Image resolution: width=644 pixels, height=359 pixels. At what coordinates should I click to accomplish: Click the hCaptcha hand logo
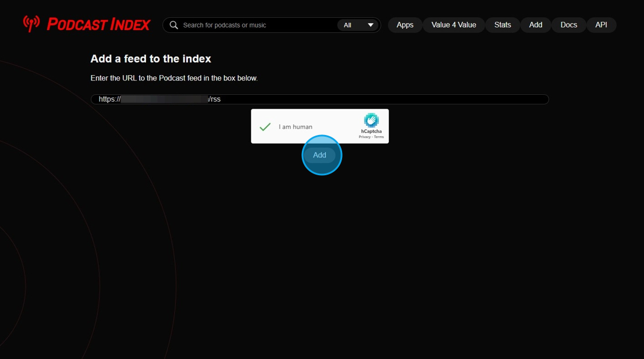coord(371,120)
